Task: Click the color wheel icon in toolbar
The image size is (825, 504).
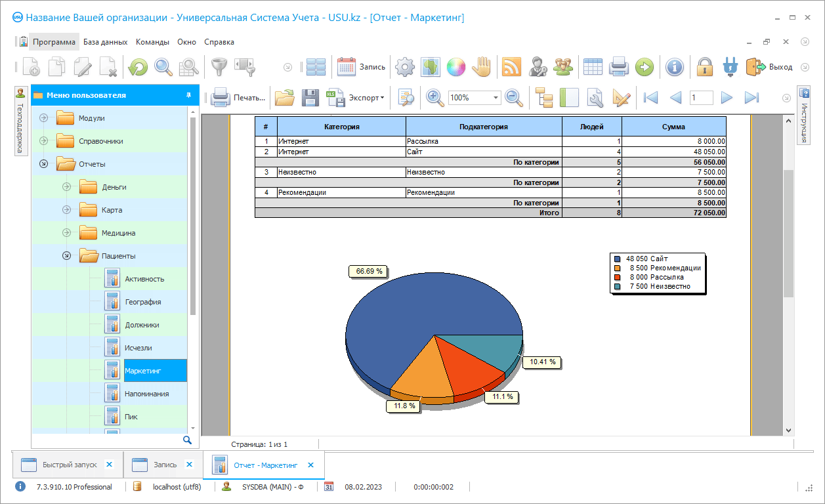Action: click(x=455, y=66)
